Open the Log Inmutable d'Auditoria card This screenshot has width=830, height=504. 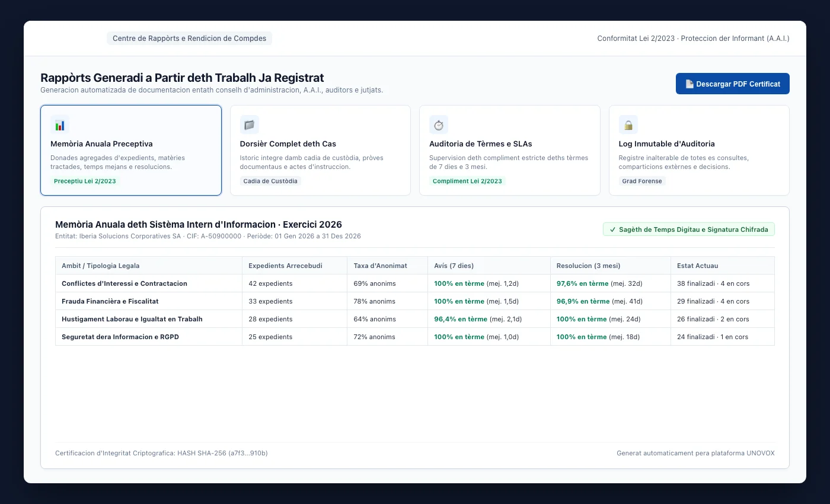[x=699, y=151]
